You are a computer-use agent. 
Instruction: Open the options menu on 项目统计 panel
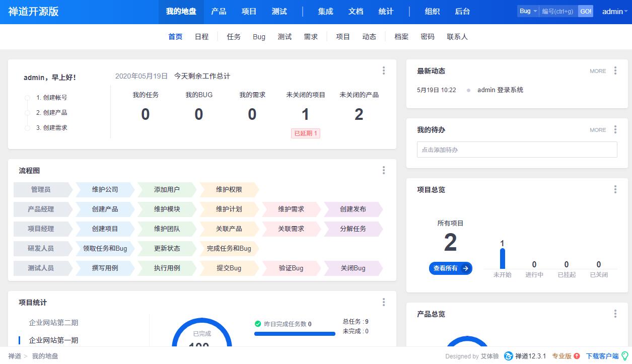click(384, 302)
